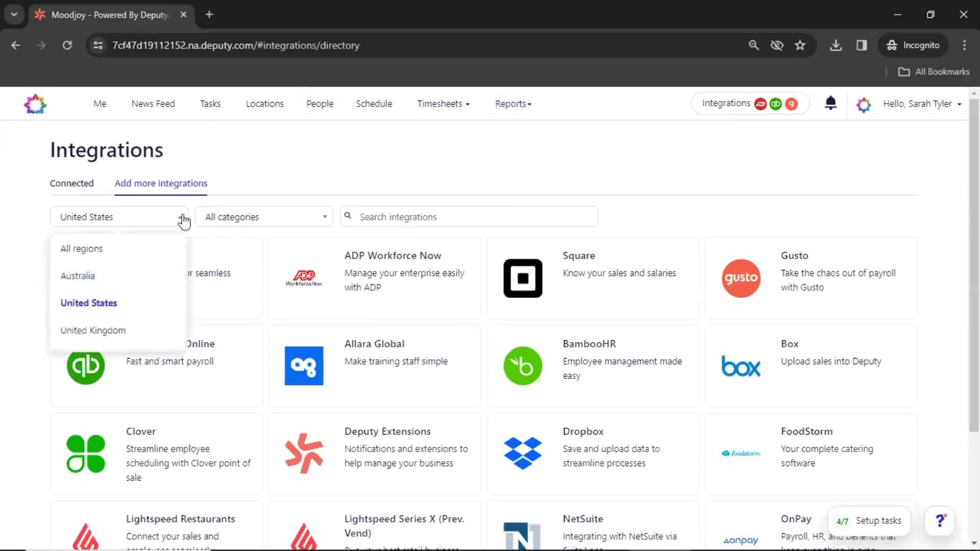Switch to Add more integrations tab
The height and width of the screenshot is (551, 980).
[161, 183]
